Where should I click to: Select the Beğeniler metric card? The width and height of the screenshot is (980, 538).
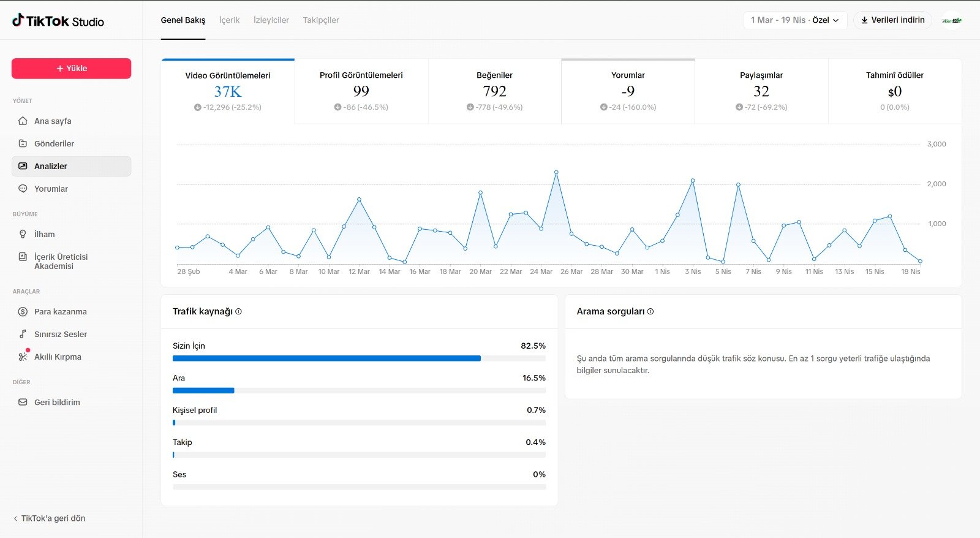tap(494, 91)
